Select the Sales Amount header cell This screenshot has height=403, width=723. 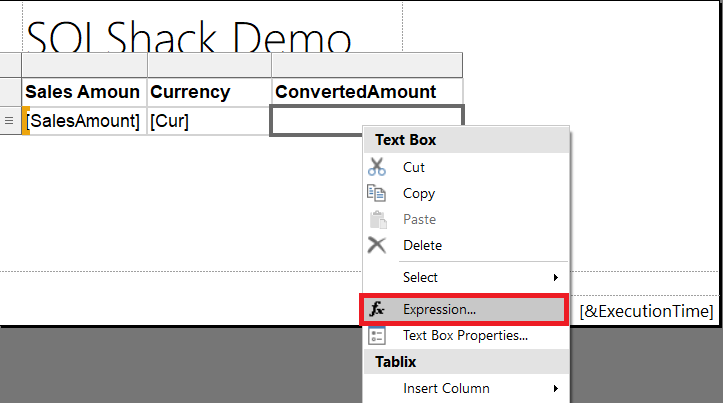tap(84, 92)
